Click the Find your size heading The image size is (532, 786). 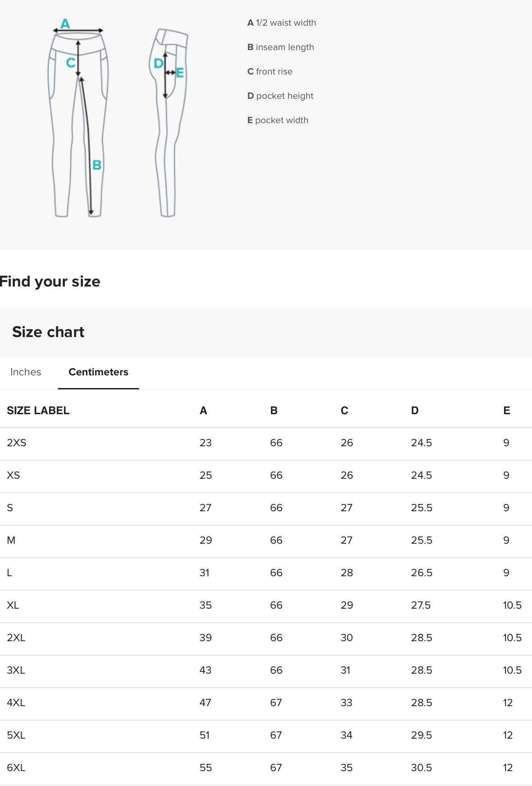[x=50, y=281]
